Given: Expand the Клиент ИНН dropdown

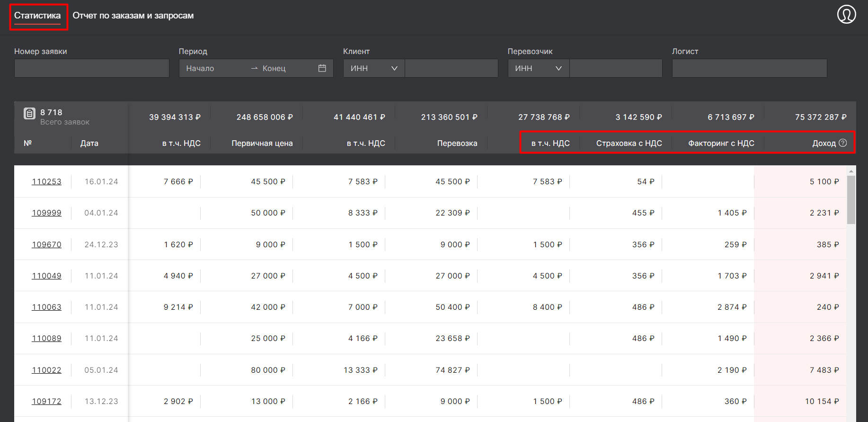Looking at the screenshot, I should (374, 68).
